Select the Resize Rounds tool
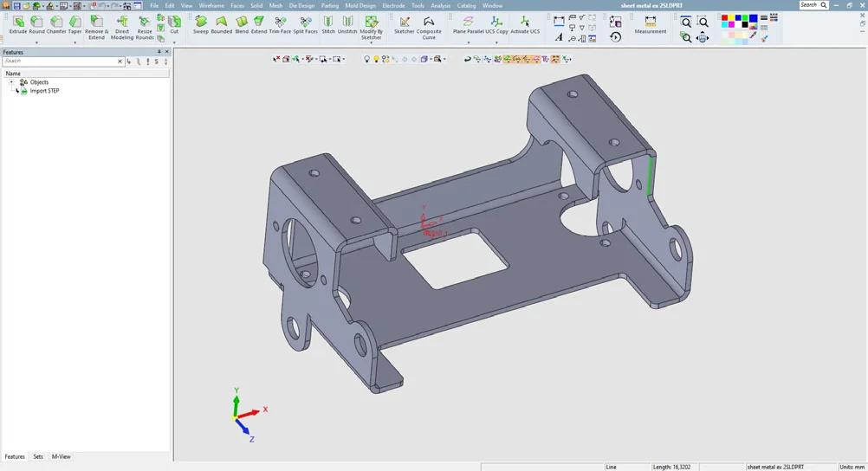Screen dimensions: 868x471 (x=145, y=28)
